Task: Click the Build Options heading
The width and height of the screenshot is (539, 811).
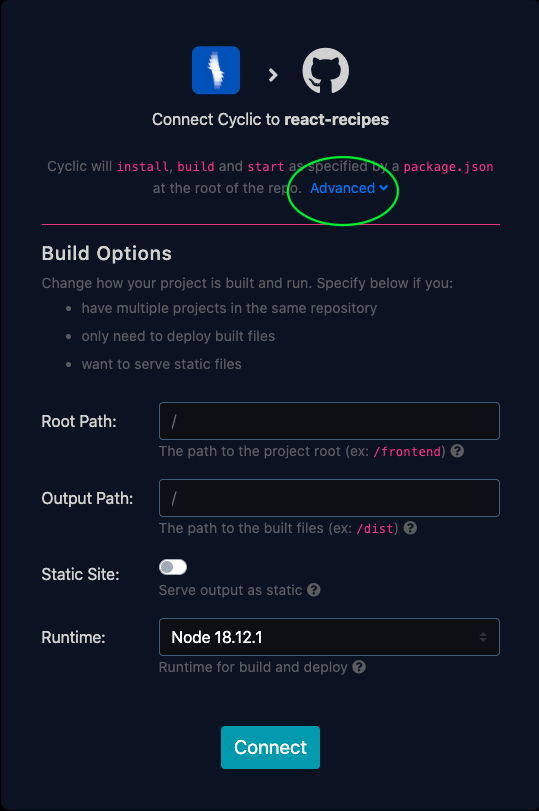Action: click(x=107, y=253)
